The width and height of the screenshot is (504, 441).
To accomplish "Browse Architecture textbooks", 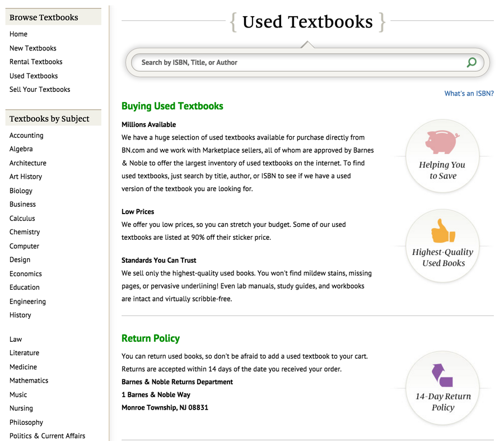I will coord(27,163).
